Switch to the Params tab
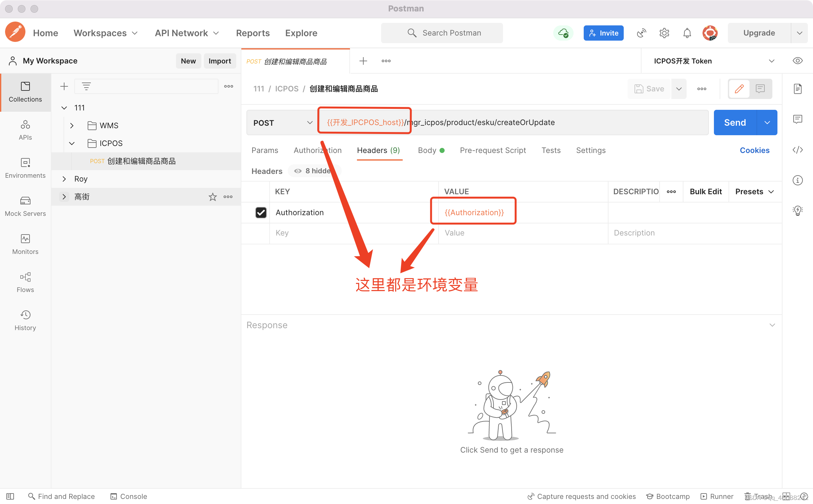 click(265, 150)
